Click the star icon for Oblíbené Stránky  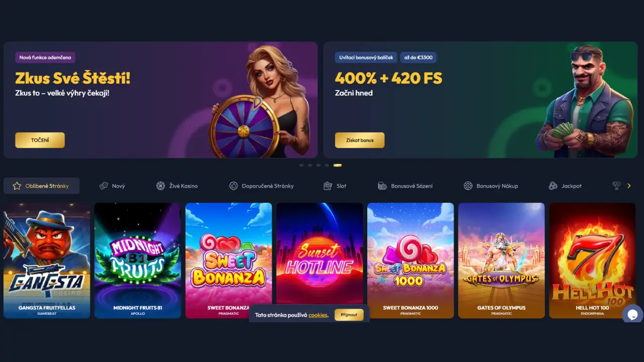click(x=17, y=186)
